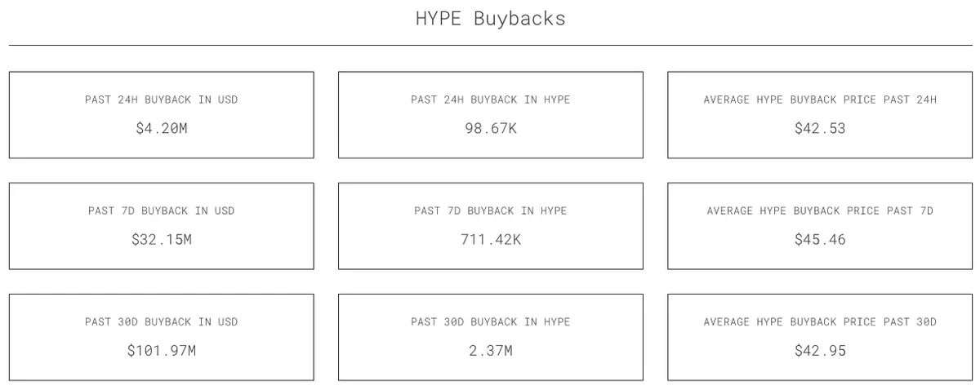This screenshot has width=980, height=390.
Task: Open Average HYPE Buyback Price Past 7D card
Action: tap(820, 226)
